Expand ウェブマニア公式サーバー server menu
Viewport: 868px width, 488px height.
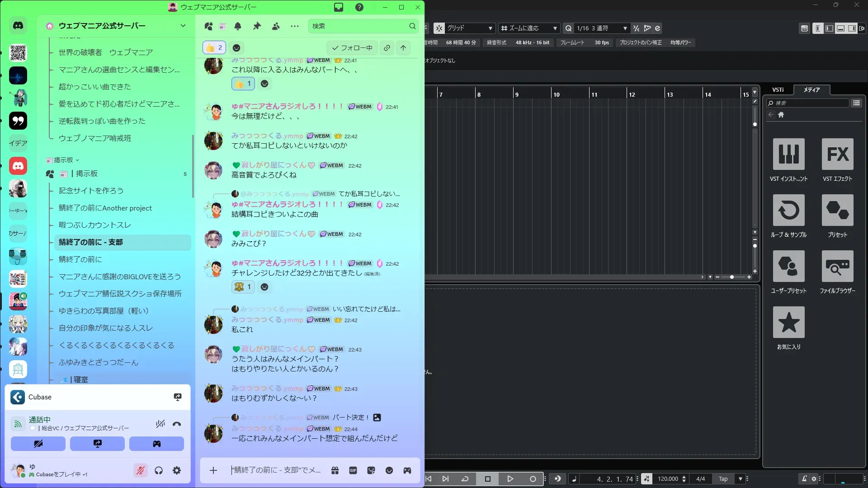coord(183,26)
